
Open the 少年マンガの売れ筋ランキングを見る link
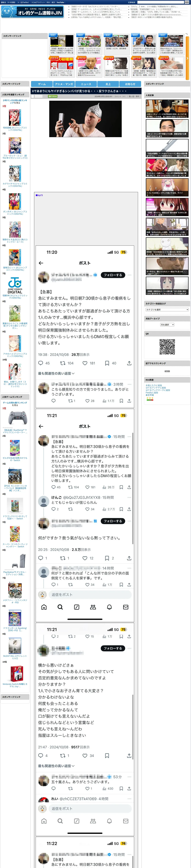(x=15, y=101)
